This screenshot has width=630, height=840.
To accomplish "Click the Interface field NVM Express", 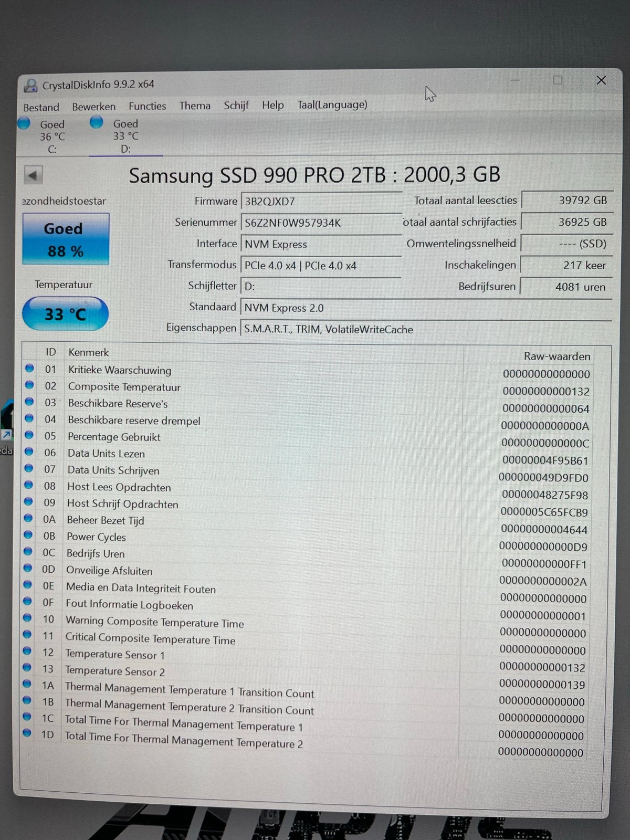I will (321, 244).
